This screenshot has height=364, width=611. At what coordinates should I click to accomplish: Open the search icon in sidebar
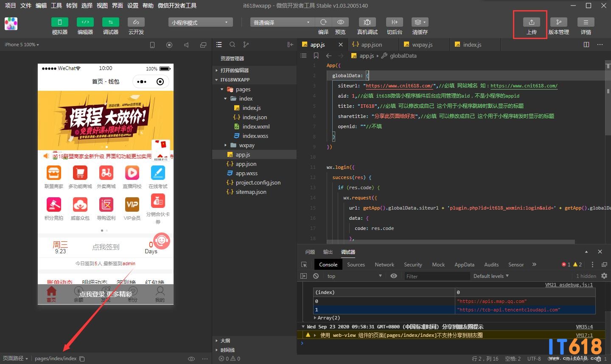(x=233, y=45)
